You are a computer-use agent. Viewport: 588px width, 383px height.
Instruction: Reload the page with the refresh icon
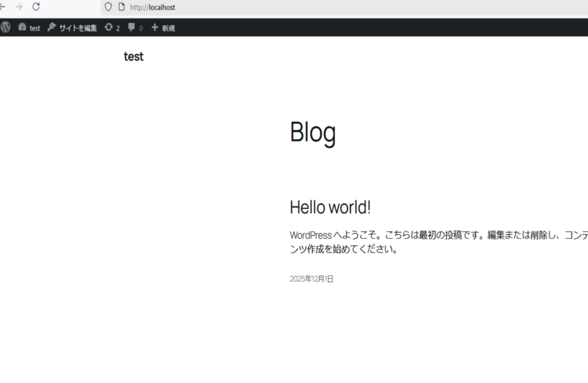coord(36,7)
